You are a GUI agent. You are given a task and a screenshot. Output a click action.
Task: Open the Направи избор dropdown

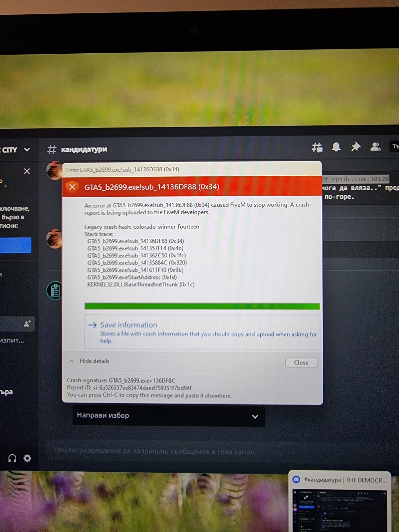169,416
